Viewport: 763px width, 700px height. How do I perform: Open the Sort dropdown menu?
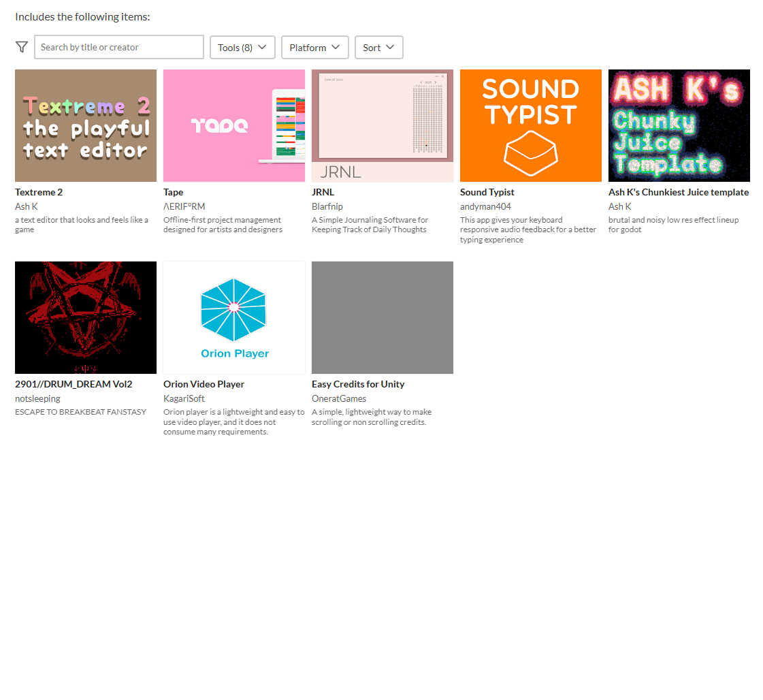pyautogui.click(x=378, y=48)
